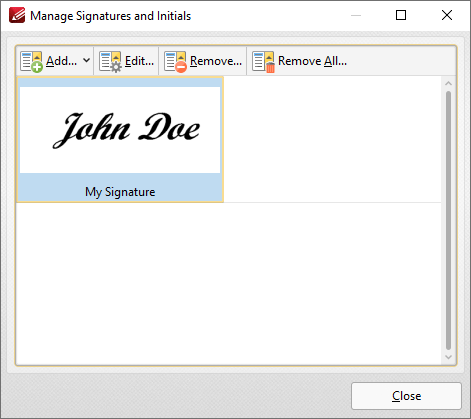The height and width of the screenshot is (419, 471).
Task: Click the empty area below the signature list
Action: point(229,283)
